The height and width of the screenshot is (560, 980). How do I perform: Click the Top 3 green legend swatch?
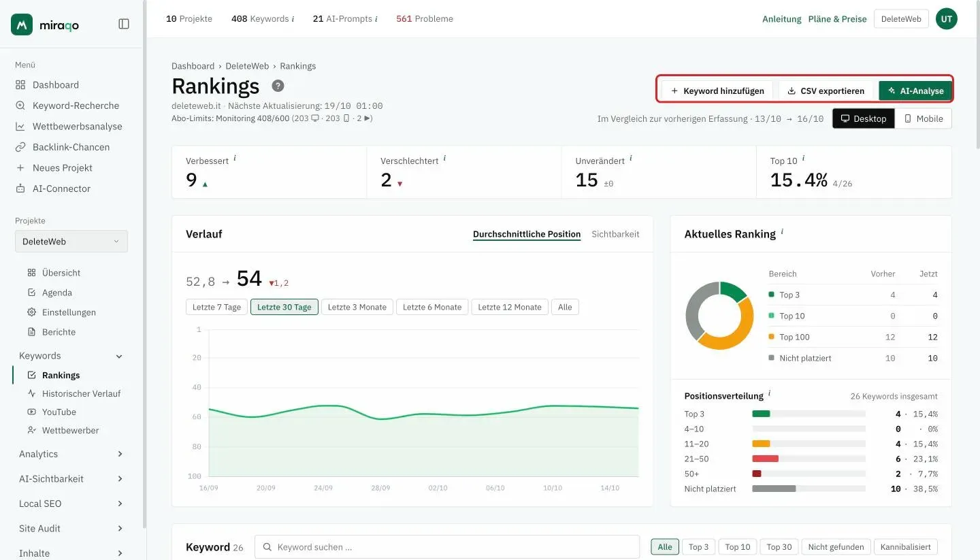(771, 295)
